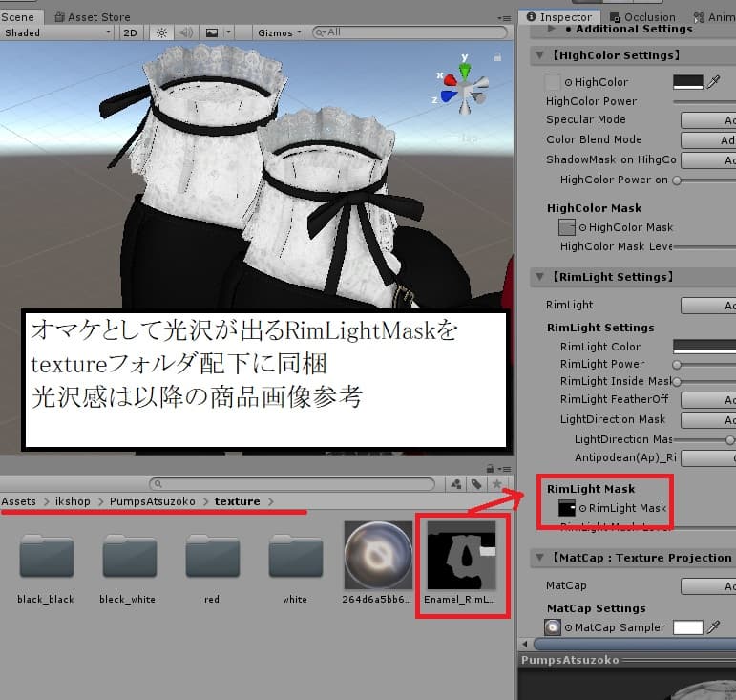Pick HighColor with the eyedropper
This screenshot has width=736, height=700.
tap(714, 82)
